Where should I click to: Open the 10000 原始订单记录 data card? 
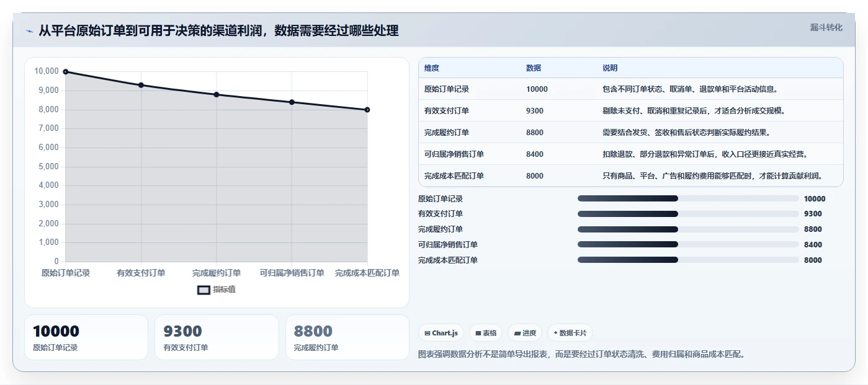click(86, 337)
